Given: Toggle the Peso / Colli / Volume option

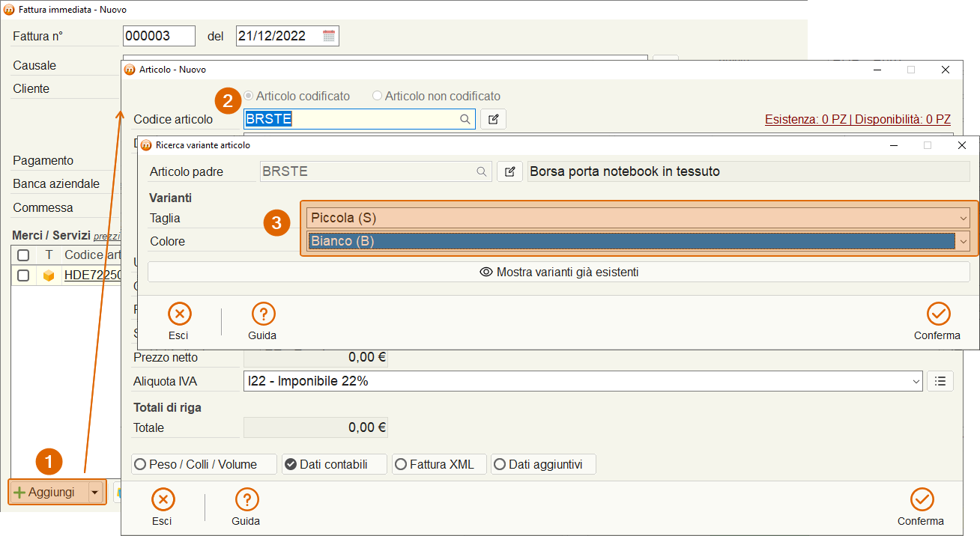Looking at the screenshot, I should click(x=204, y=464).
